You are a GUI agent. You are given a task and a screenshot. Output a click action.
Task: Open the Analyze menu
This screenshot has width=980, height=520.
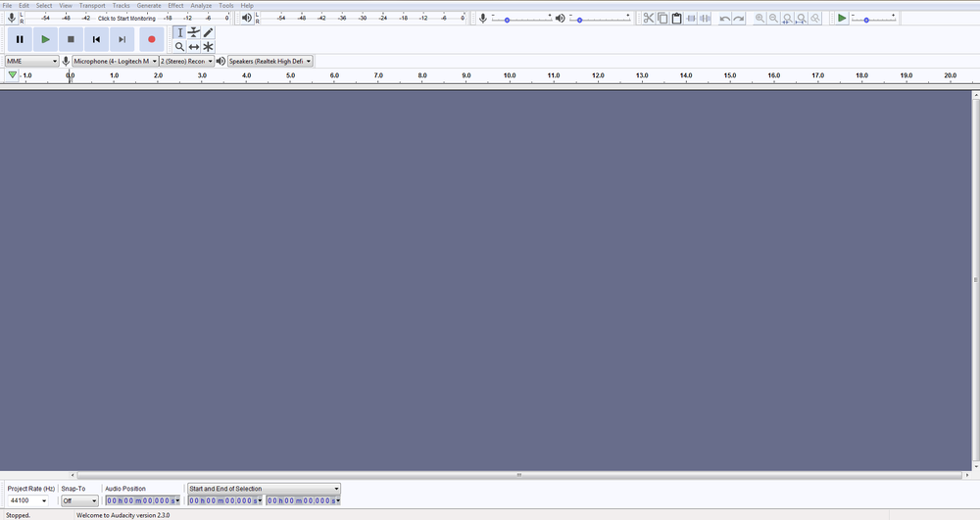pos(201,5)
